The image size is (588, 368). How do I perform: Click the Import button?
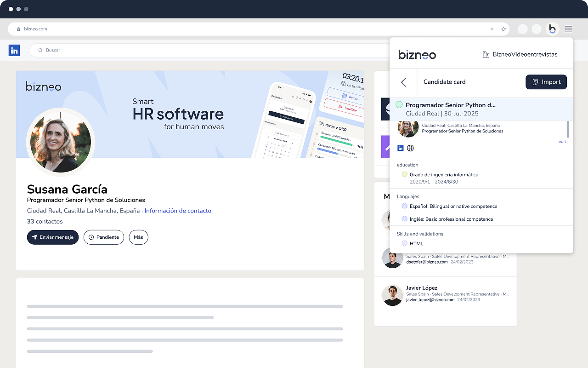pyautogui.click(x=546, y=82)
